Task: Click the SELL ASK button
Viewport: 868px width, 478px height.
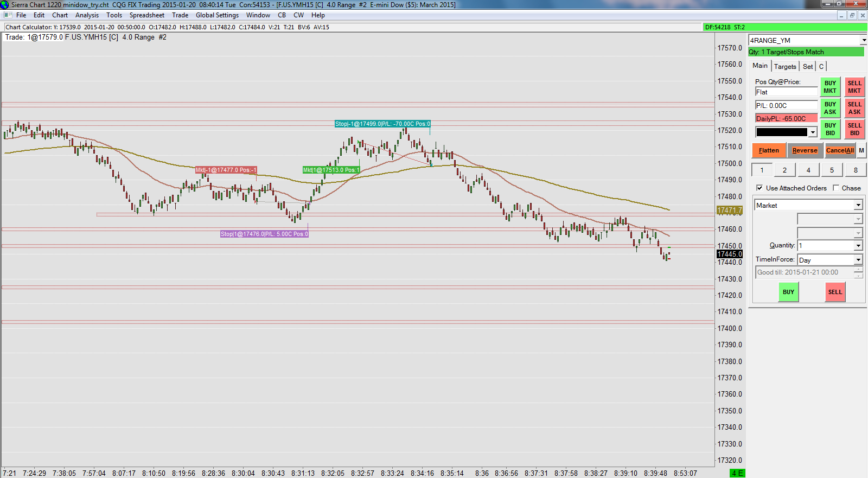Action: point(854,108)
